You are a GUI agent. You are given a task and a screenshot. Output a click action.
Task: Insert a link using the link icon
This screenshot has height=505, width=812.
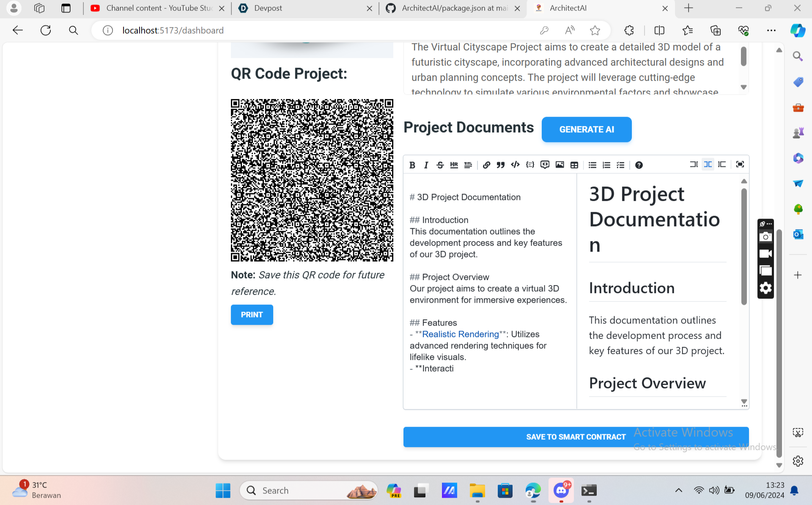[x=486, y=165]
